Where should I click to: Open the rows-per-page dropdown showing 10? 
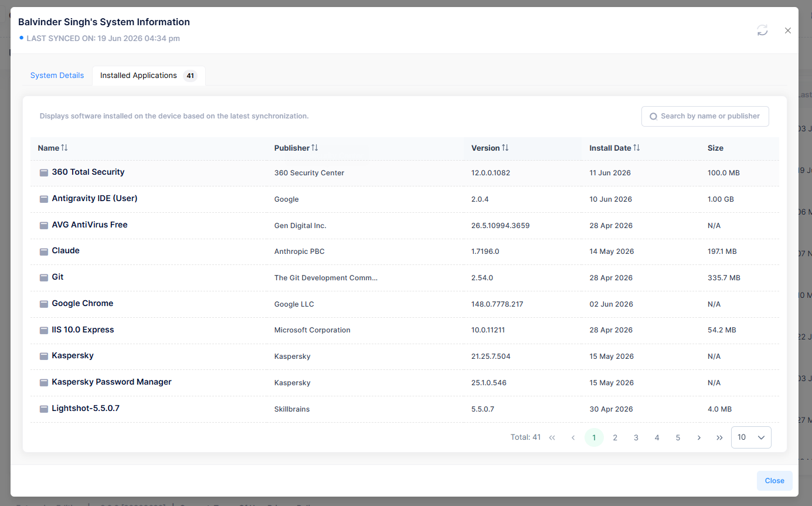[x=751, y=437]
